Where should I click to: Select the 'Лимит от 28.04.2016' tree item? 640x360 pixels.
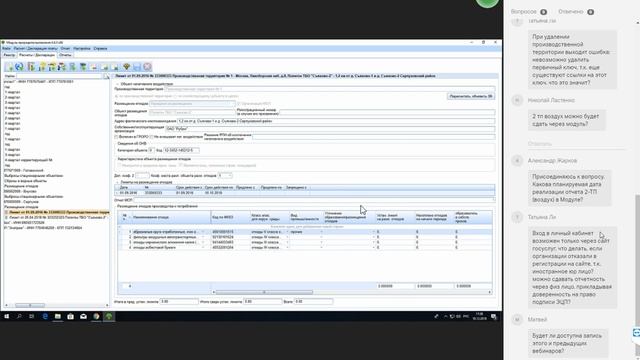[x=57, y=218]
